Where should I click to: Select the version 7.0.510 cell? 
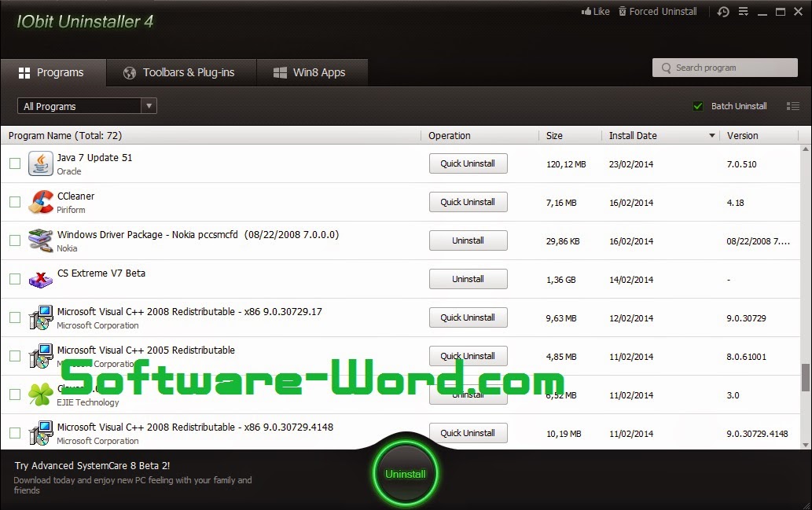click(x=741, y=164)
